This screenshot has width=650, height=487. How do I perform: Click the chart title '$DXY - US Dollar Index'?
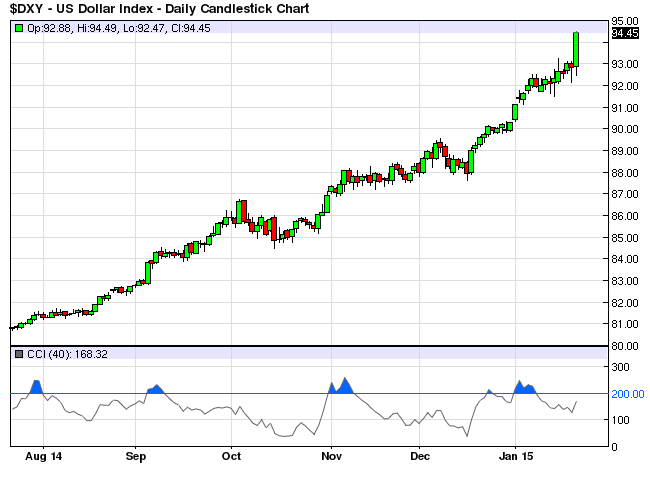click(x=81, y=9)
